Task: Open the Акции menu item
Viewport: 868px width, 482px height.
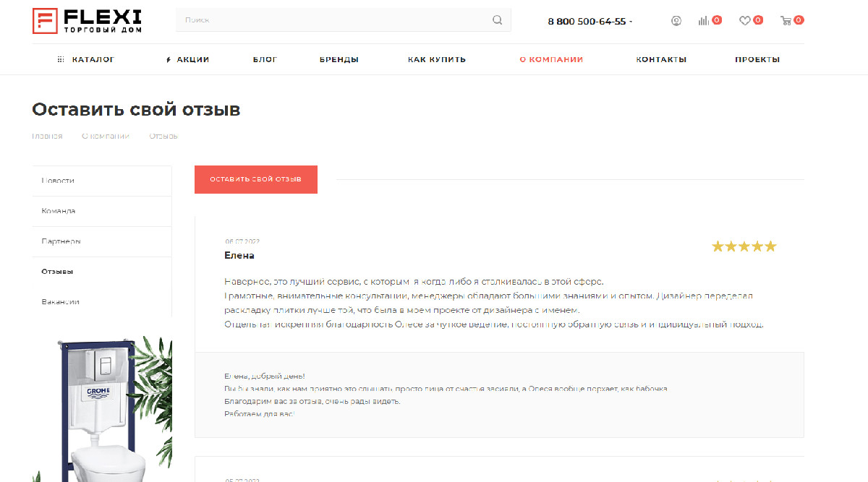Action: pos(193,60)
